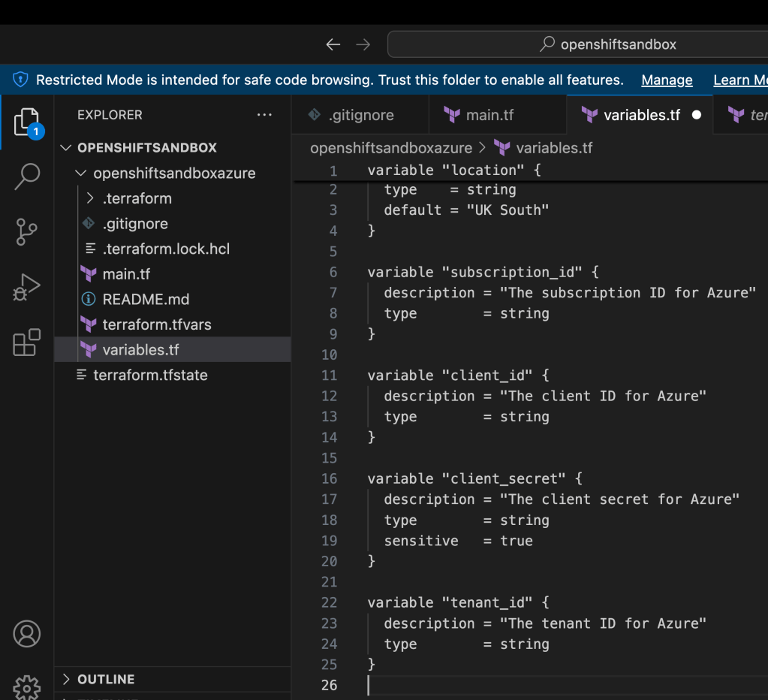Click variables.tf in the breadcrumb

(554, 147)
